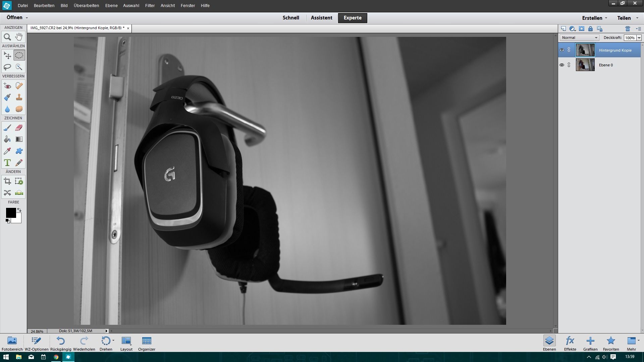644x362 pixels.
Task: Select the Text tool
Action: coord(7,163)
